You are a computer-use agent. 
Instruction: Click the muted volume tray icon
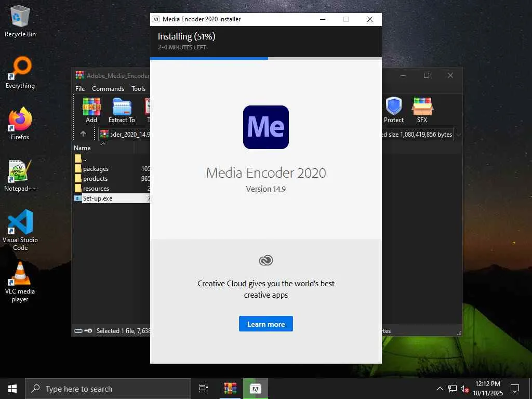pos(464,389)
